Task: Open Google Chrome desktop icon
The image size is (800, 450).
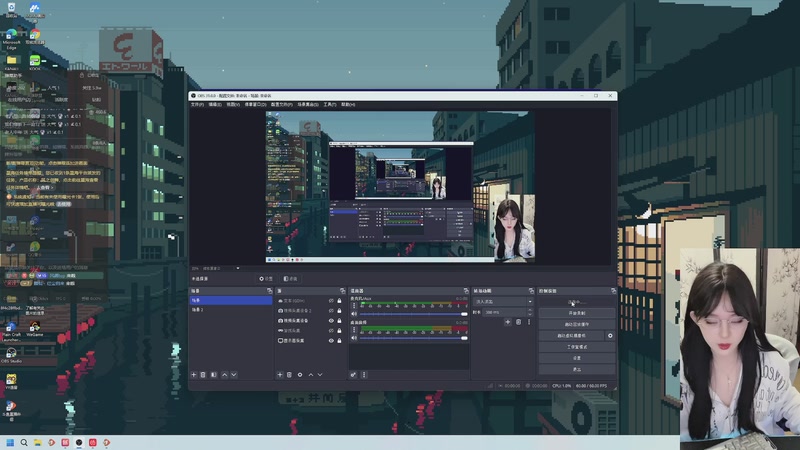Action: coord(35,37)
